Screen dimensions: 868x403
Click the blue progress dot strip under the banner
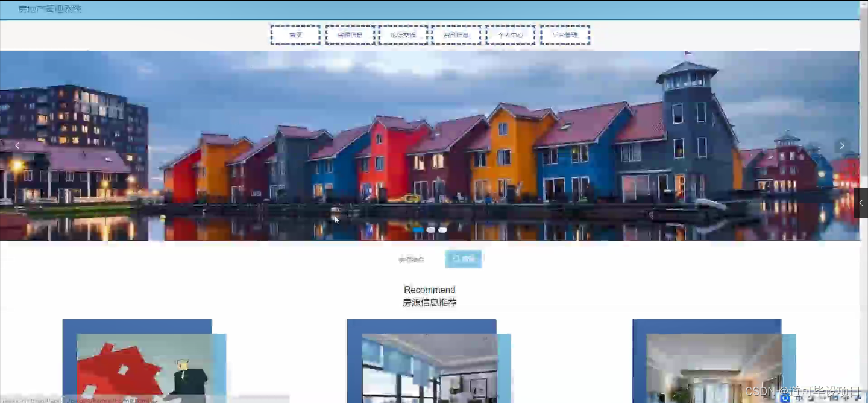pyautogui.click(x=430, y=230)
